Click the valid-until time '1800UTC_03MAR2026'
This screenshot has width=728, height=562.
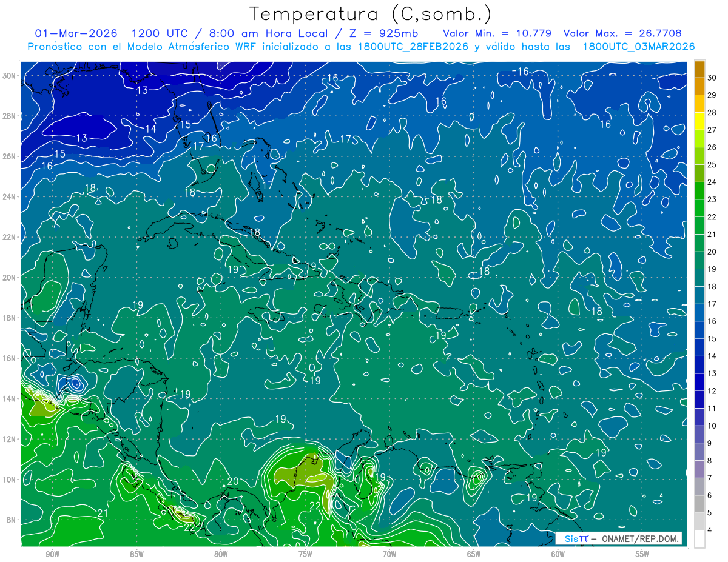[x=638, y=46]
